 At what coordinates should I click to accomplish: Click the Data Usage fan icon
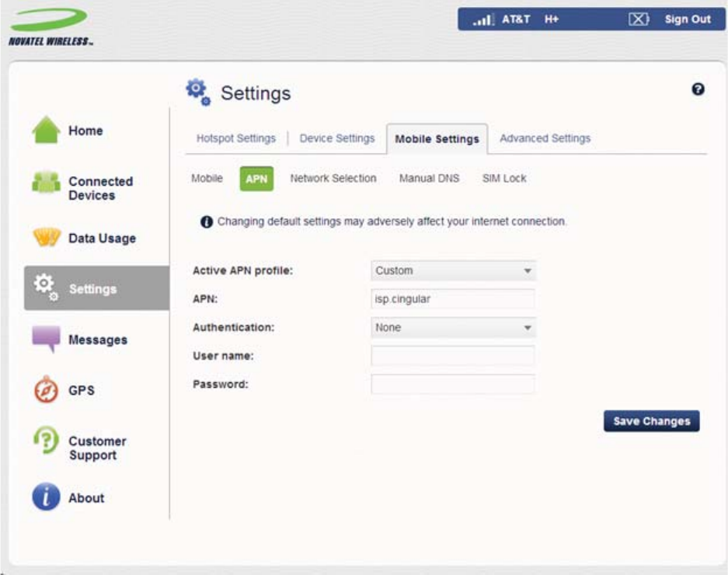pyautogui.click(x=47, y=237)
